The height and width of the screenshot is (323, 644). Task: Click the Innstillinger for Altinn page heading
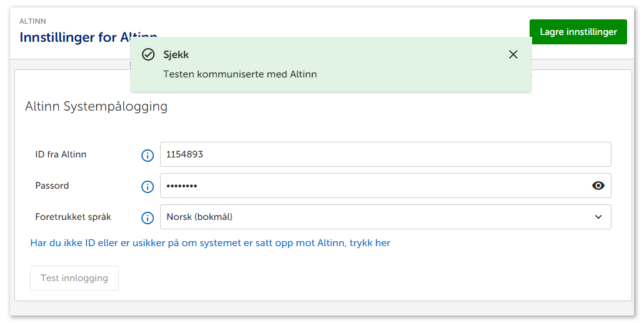click(x=75, y=37)
